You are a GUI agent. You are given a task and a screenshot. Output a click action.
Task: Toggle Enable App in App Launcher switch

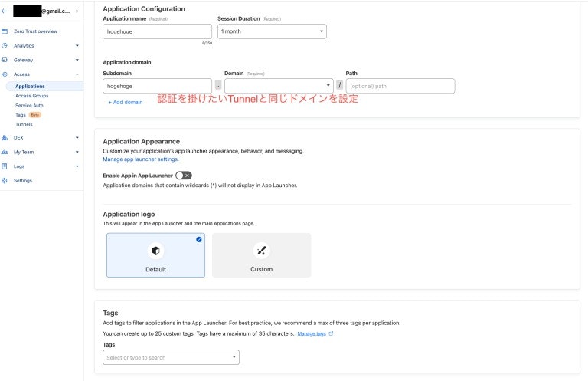tap(184, 176)
